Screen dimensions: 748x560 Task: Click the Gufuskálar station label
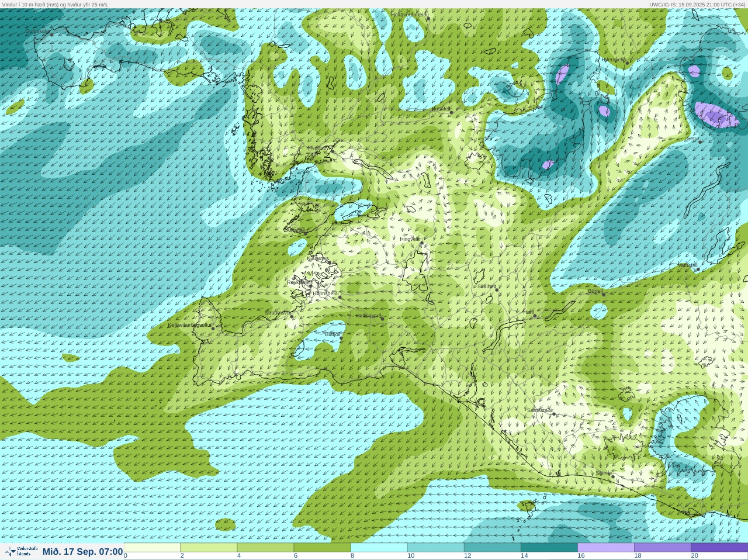37,30
